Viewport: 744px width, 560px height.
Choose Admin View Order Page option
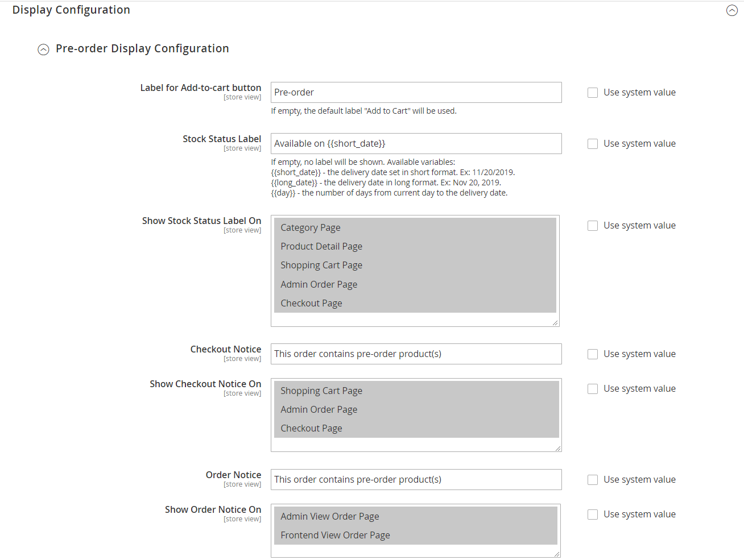tap(330, 516)
